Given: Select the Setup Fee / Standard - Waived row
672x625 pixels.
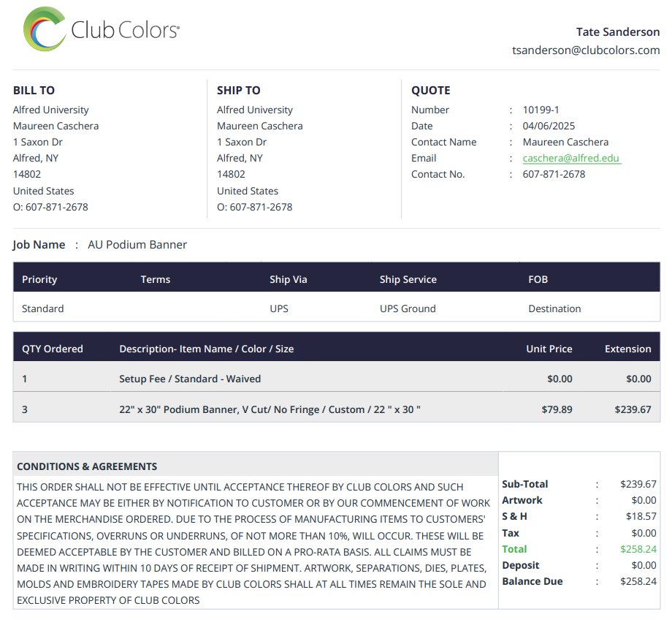Looking at the screenshot, I should pos(337,376).
